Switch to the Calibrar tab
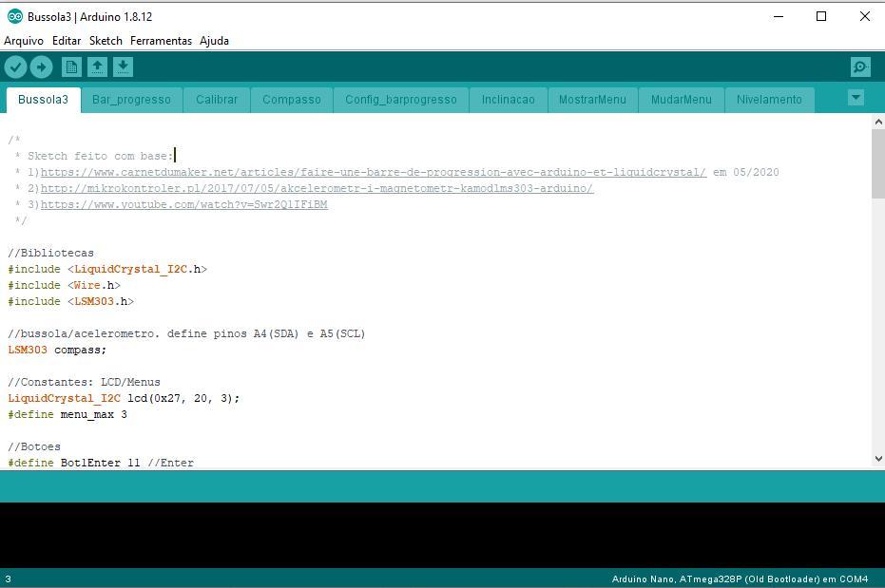This screenshot has height=588, width=885. (217, 100)
